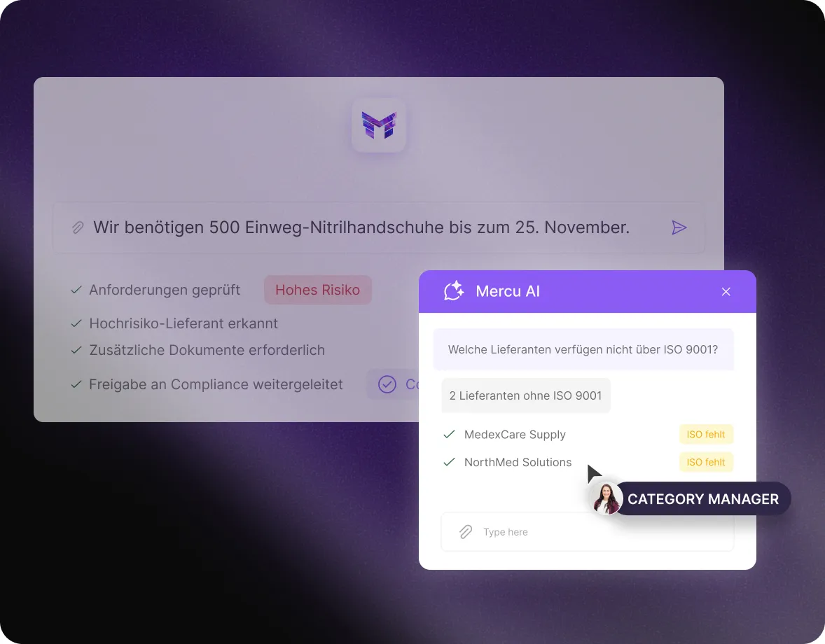Click the Hohes Risiko badge
Screen dimensions: 825x644
tap(318, 290)
